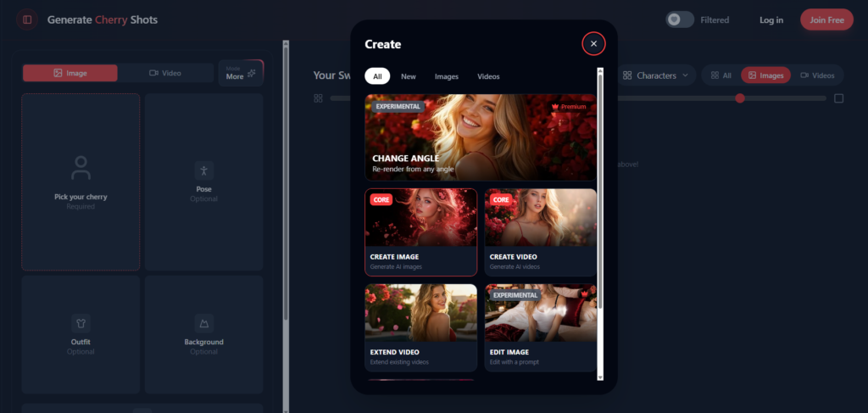Select the Images tab in Create dialog

[x=446, y=76]
